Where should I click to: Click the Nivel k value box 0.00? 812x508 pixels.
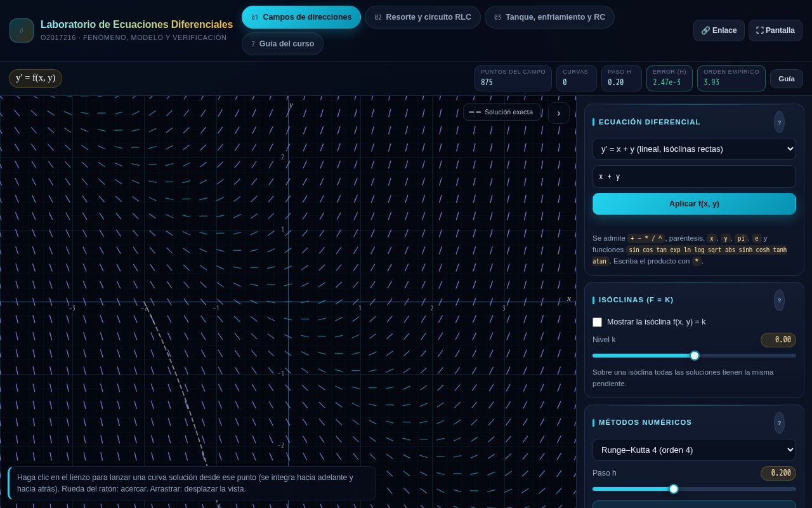778,340
